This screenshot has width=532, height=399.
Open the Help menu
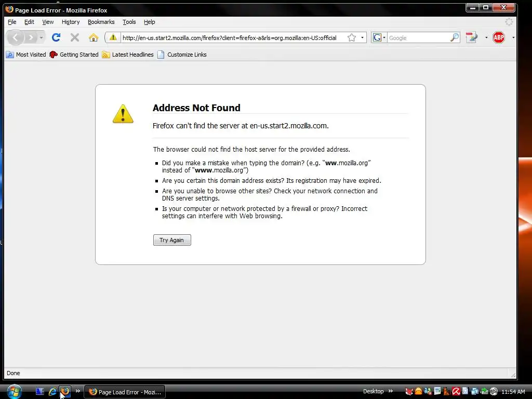click(149, 22)
